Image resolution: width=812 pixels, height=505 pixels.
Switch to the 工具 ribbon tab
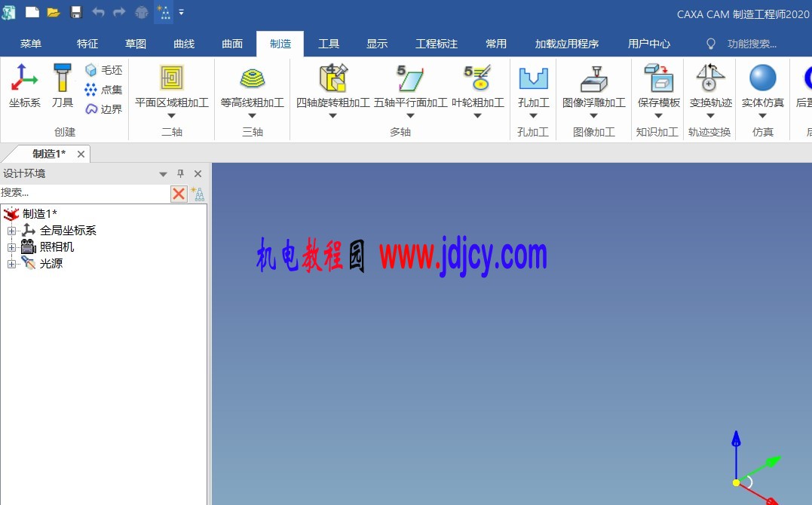click(329, 44)
